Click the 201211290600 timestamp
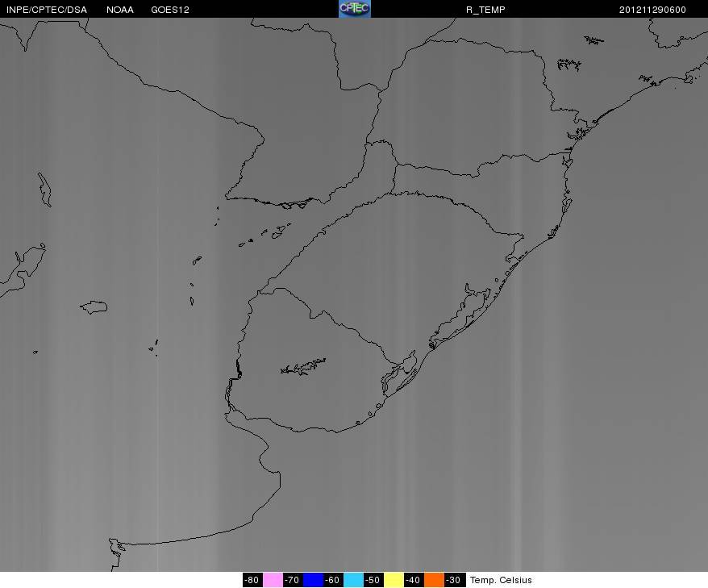The width and height of the screenshot is (708, 588). click(652, 10)
